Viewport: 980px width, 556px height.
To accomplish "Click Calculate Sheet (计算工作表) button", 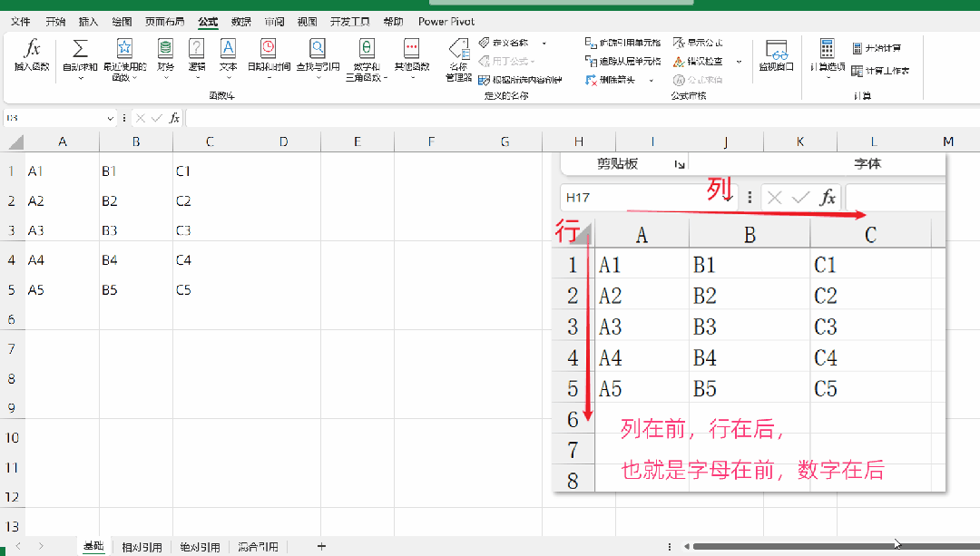I will tap(880, 71).
